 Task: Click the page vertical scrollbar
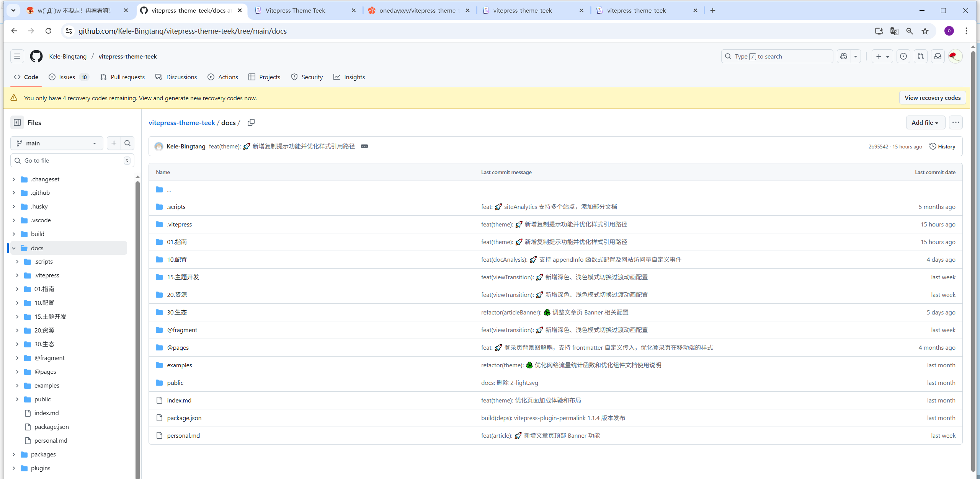click(973, 260)
